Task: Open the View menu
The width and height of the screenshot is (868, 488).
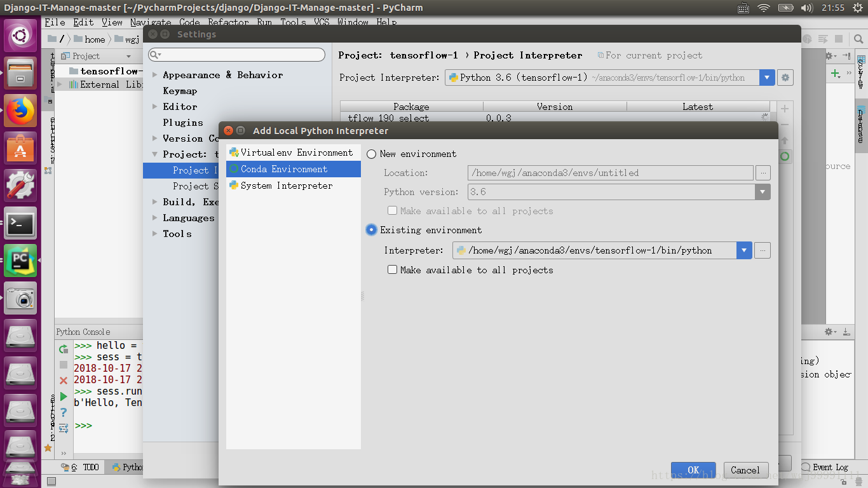Action: (112, 22)
